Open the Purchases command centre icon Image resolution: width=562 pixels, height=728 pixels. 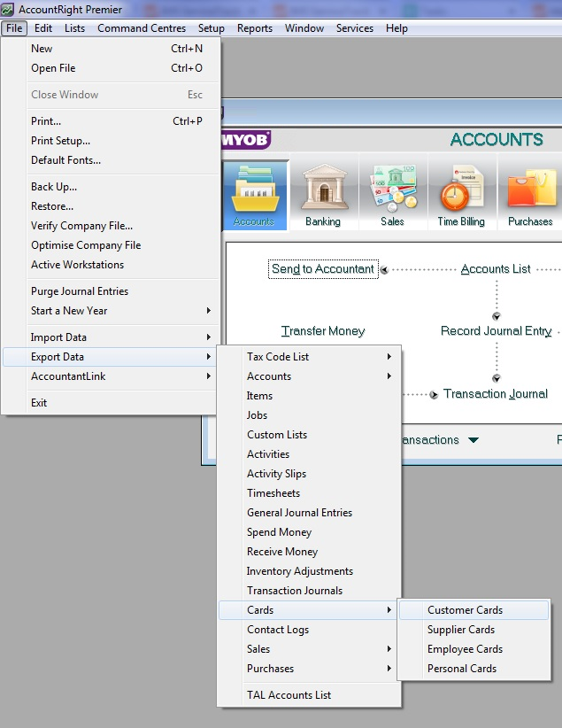point(530,195)
